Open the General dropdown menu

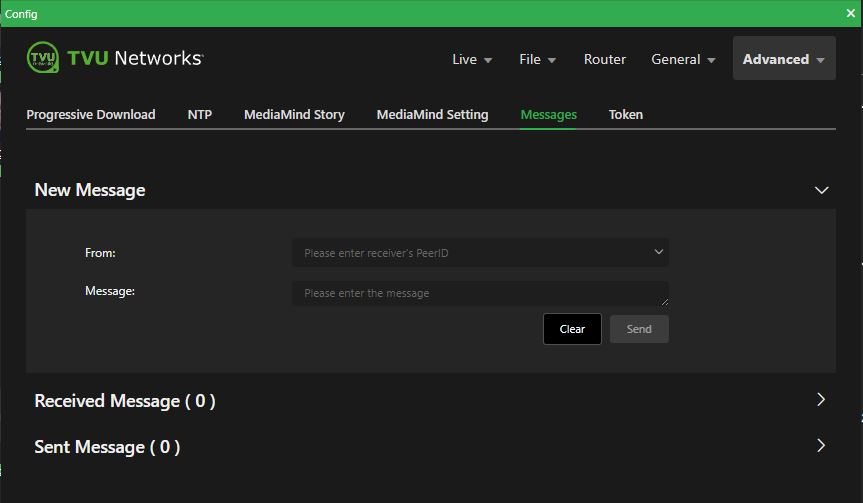pos(683,59)
